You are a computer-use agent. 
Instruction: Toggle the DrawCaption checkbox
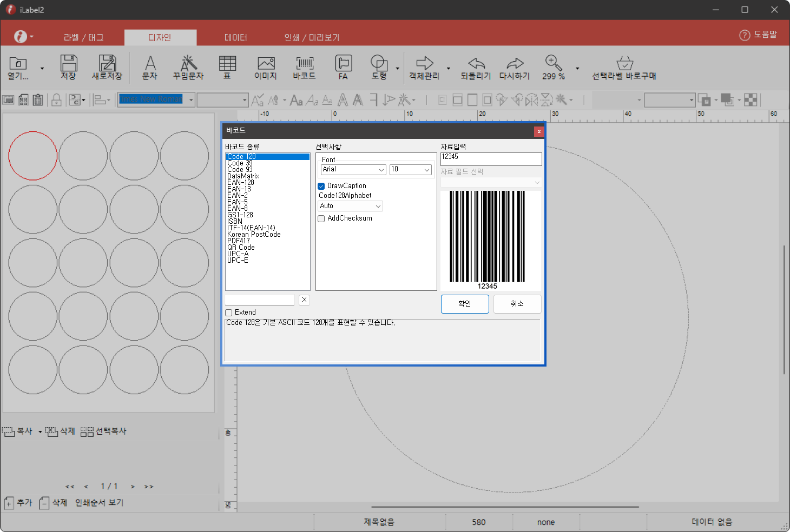(321, 186)
